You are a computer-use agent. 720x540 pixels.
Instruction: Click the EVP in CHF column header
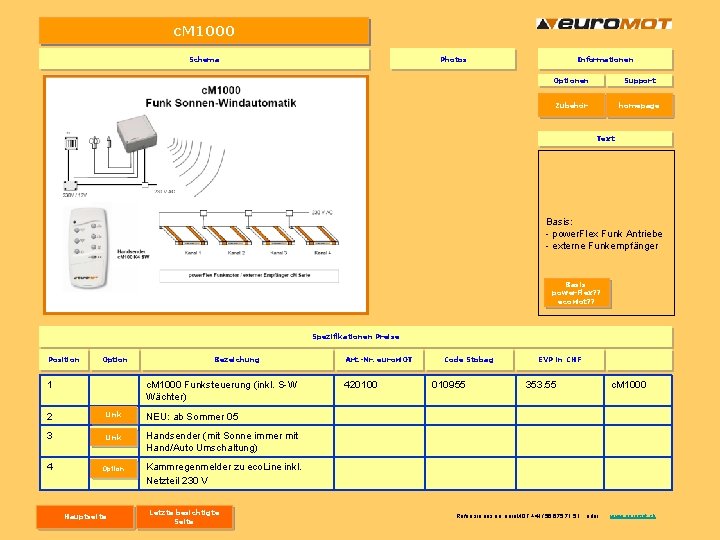coord(560,360)
